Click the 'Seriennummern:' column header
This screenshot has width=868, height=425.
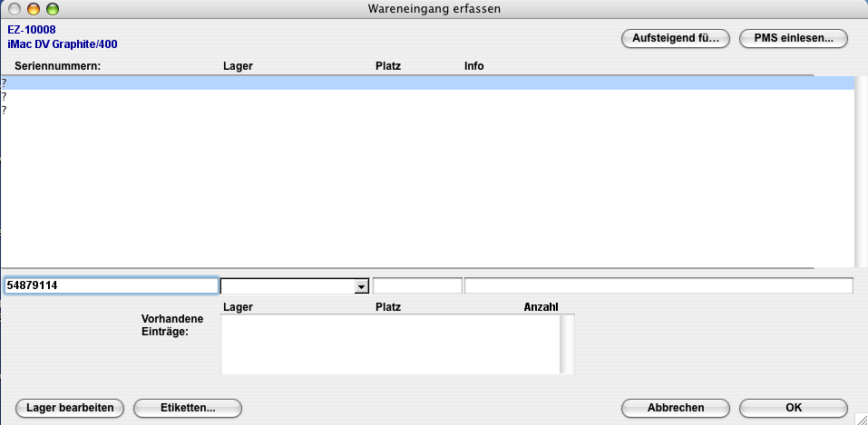click(x=57, y=66)
